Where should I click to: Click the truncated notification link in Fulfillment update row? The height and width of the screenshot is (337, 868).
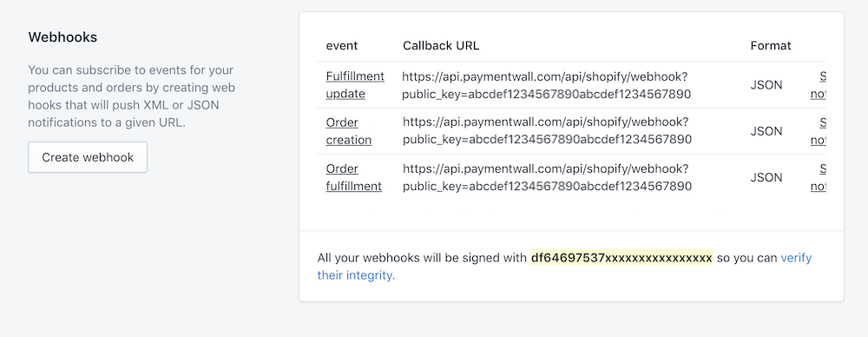point(819,85)
